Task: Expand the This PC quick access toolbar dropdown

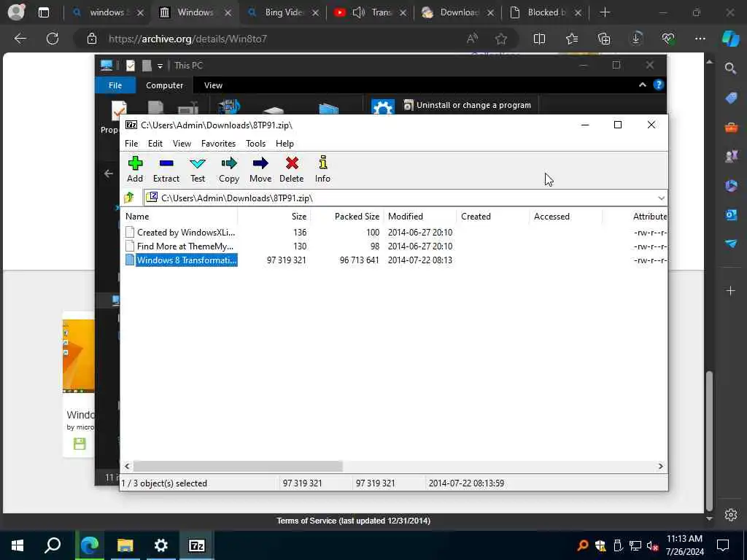Action: (160, 66)
